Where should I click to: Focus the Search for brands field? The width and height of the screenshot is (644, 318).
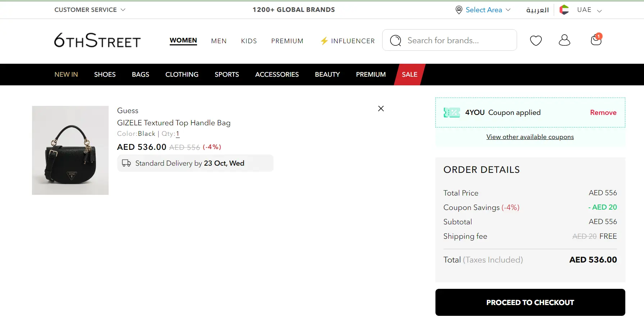(449, 40)
